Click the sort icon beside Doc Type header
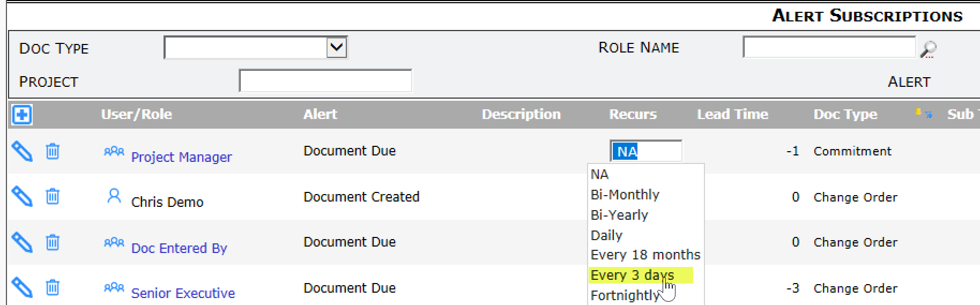The image size is (980, 305). pyautogui.click(x=923, y=114)
